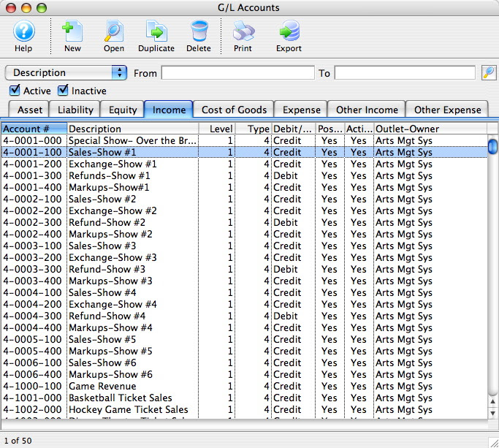The image size is (499, 448).
Task: Select the Markups-Show #5 row
Action: tap(244, 351)
